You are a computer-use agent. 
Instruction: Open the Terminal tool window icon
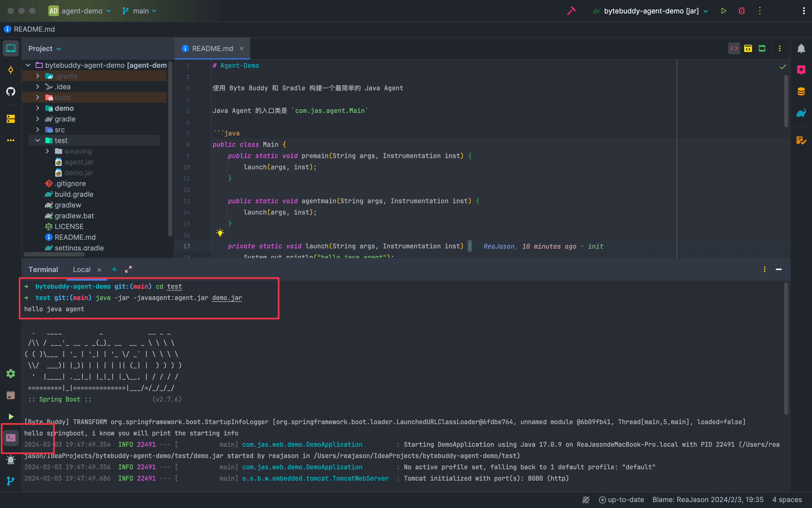click(11, 438)
